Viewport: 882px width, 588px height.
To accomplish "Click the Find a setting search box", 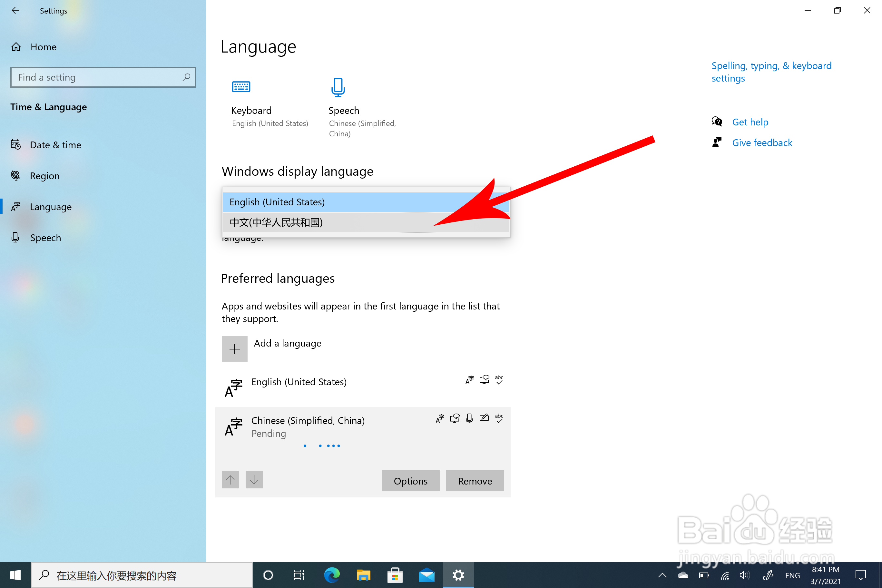I will [x=98, y=77].
